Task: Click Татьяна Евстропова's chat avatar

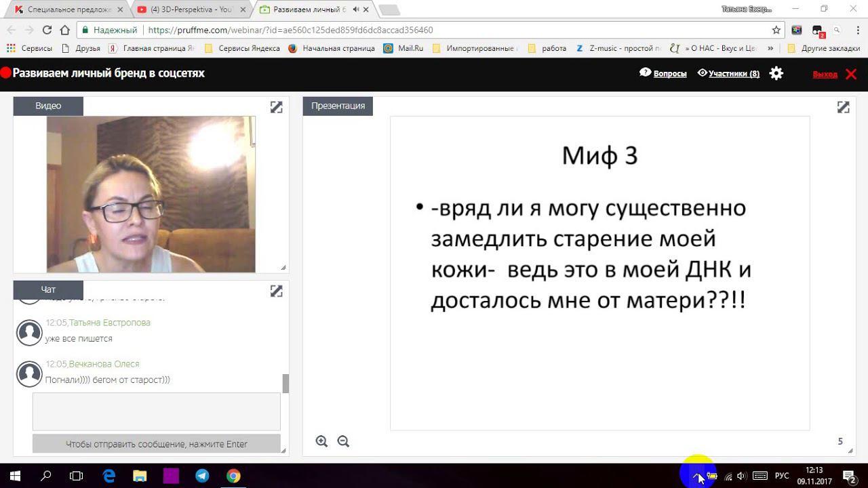Action: tap(29, 332)
